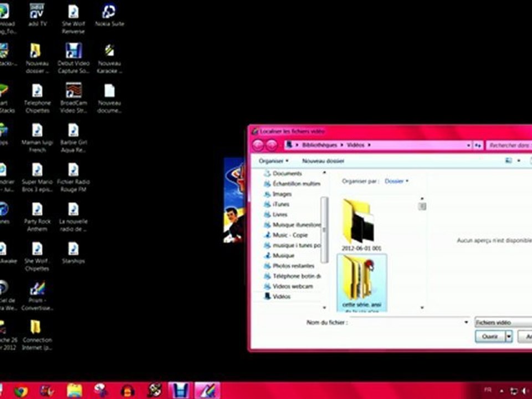
Task: Click the forward button in file dialog
Action: tap(272, 145)
